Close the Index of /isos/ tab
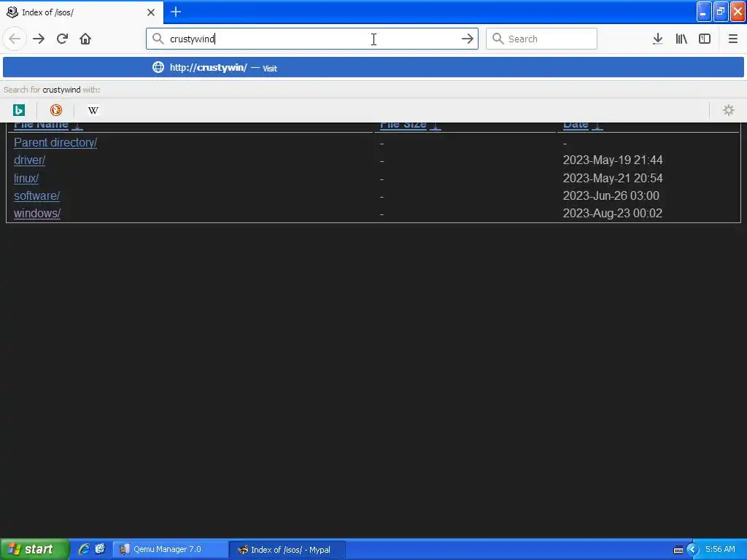The width and height of the screenshot is (747, 560). (151, 12)
